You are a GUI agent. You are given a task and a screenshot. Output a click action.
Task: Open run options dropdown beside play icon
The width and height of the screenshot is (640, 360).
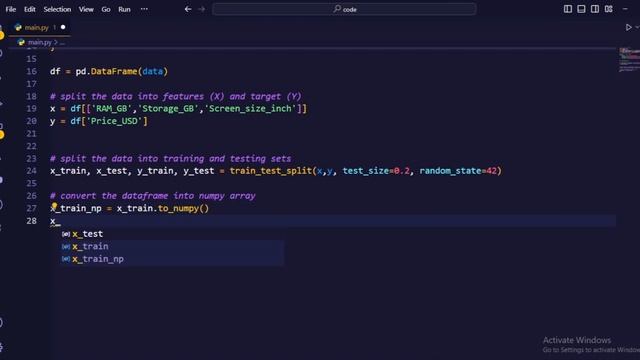point(637,27)
